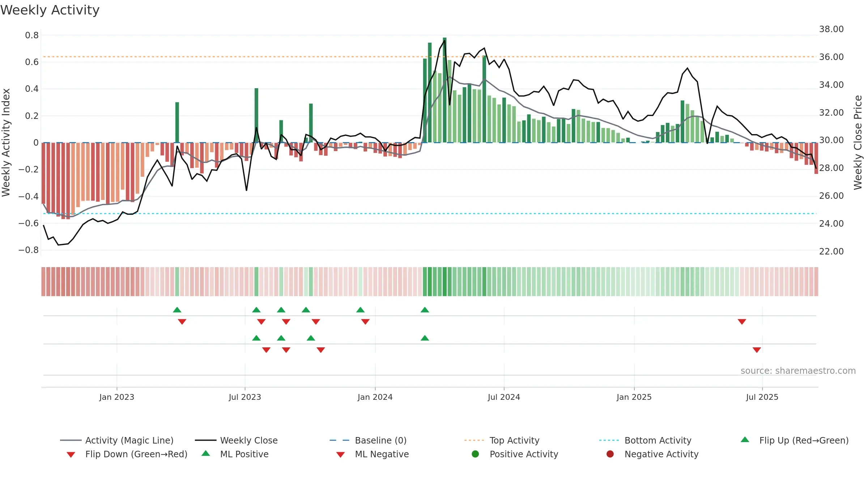Click the Jan 2024 x-axis label
868x488 pixels.
[375, 397]
